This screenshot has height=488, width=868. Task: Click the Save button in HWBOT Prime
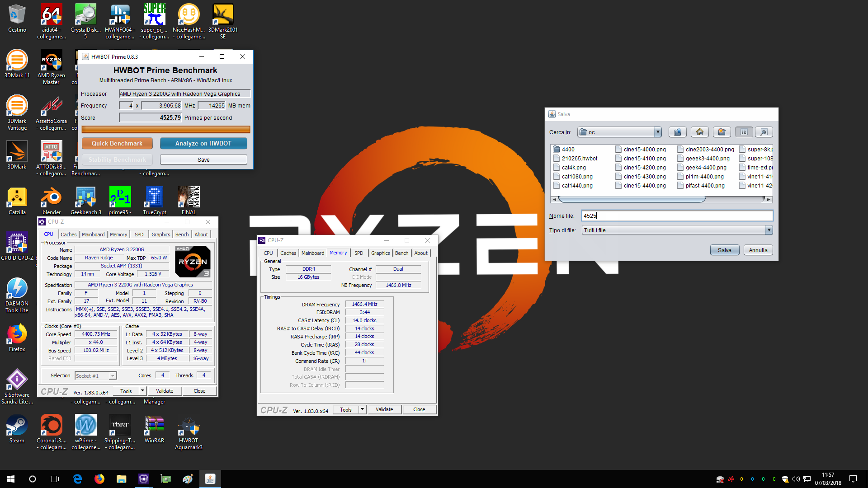coord(203,160)
